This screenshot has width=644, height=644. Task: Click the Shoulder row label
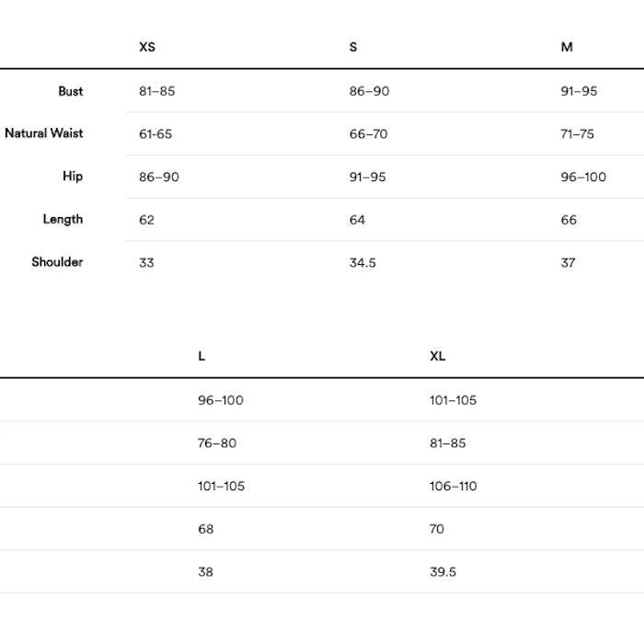57,262
